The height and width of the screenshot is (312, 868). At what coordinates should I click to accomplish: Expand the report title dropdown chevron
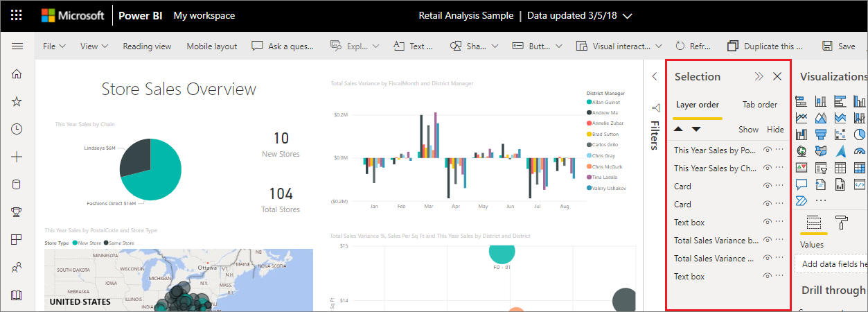[628, 15]
